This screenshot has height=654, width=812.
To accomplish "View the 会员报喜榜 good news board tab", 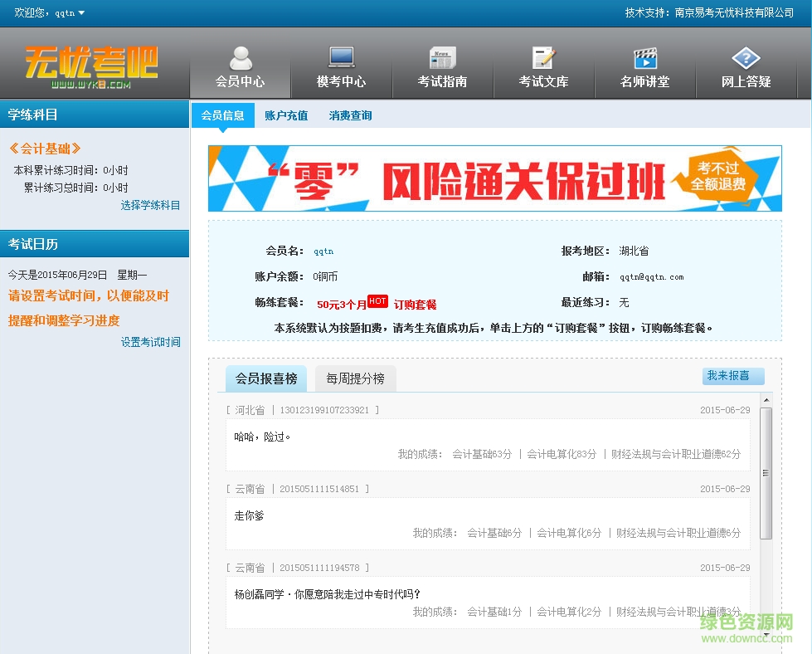I will click(x=265, y=377).
